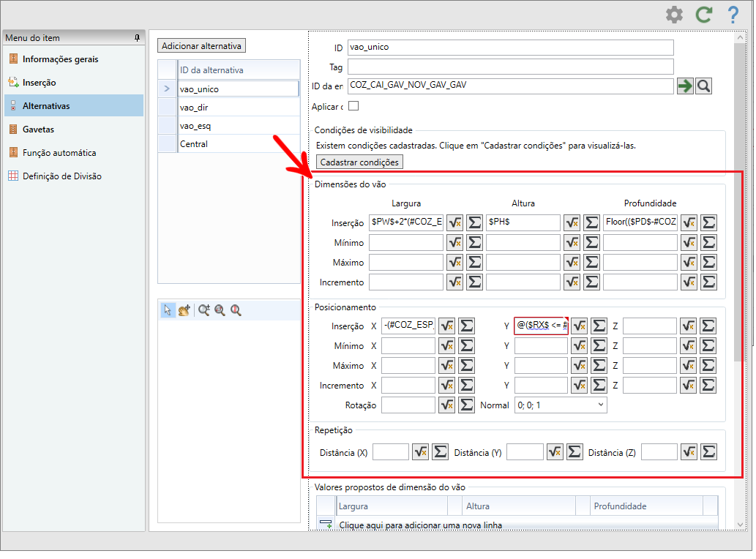Click to add a new proposed dimension row
Viewport: 756px width, 559px height.
click(x=517, y=525)
